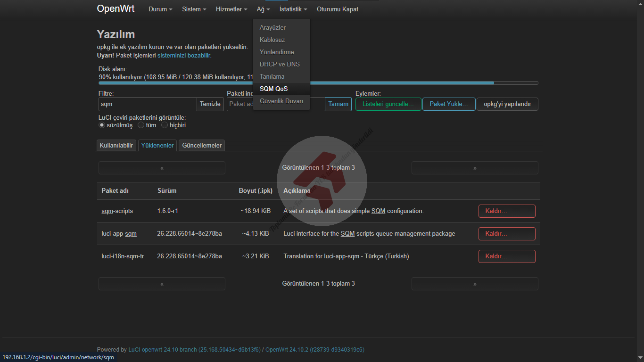
Task: Collapse the Ağ dropdown menu
Action: pos(264,9)
